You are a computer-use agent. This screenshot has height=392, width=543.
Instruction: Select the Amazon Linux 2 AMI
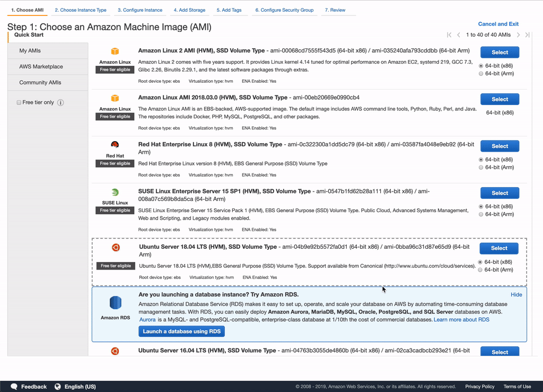(x=500, y=53)
